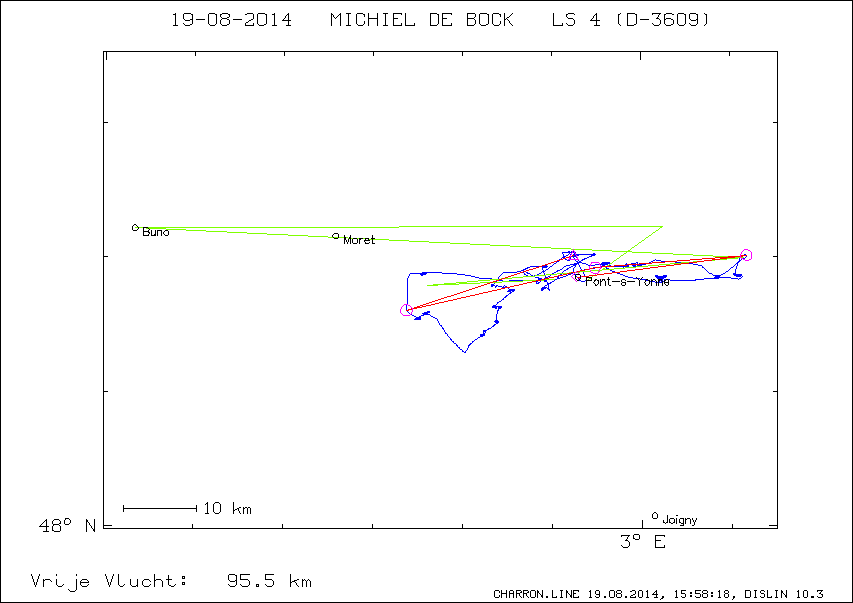This screenshot has width=853, height=603.
Task: Click the small circle marker at Moret
Action: [336, 236]
